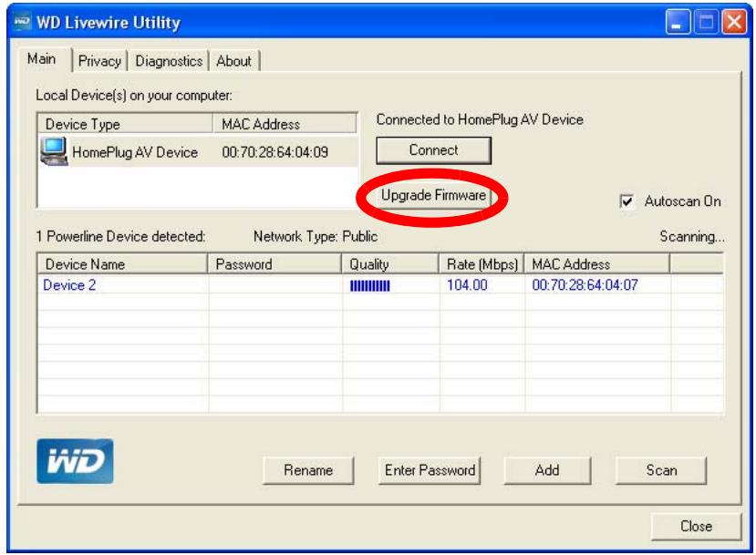The width and height of the screenshot is (756, 555).
Task: Click the Close button at bottom
Action: (696, 526)
